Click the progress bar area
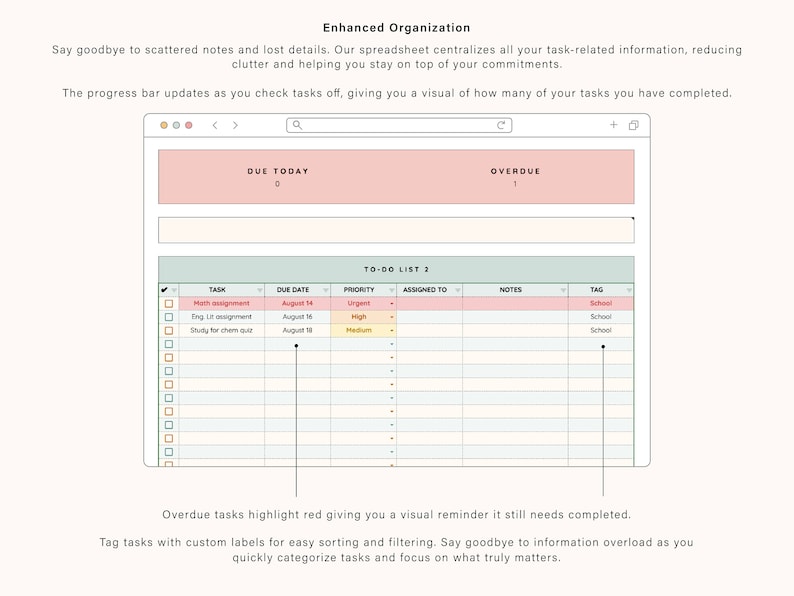 (x=396, y=230)
